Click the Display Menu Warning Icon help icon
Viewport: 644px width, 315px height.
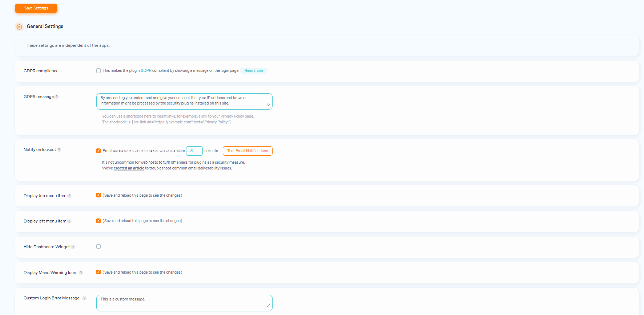point(81,273)
